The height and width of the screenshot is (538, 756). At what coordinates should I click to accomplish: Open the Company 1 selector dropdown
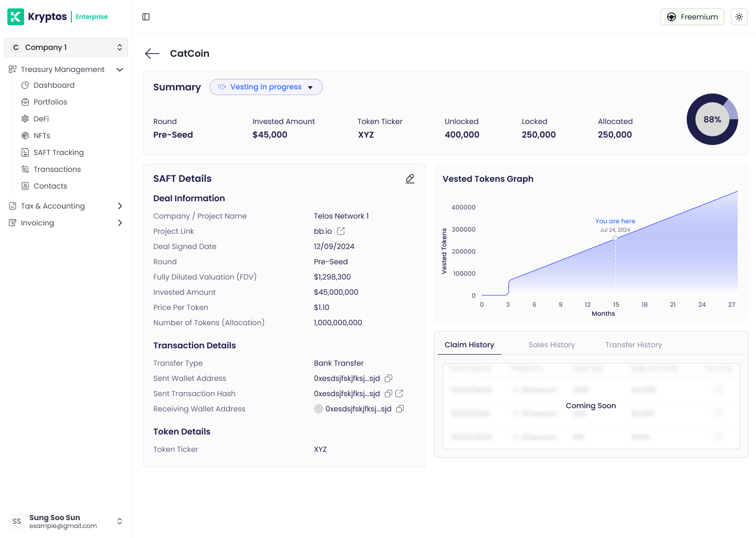[66, 47]
